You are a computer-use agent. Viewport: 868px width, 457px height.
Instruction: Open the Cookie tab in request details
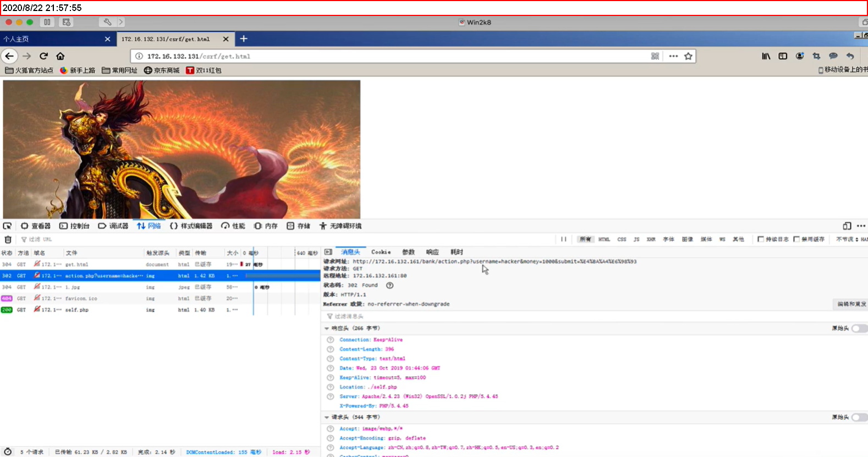[381, 252]
